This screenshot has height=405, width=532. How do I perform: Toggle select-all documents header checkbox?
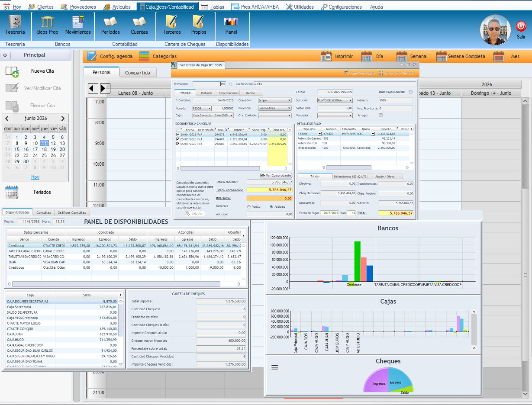(x=178, y=129)
